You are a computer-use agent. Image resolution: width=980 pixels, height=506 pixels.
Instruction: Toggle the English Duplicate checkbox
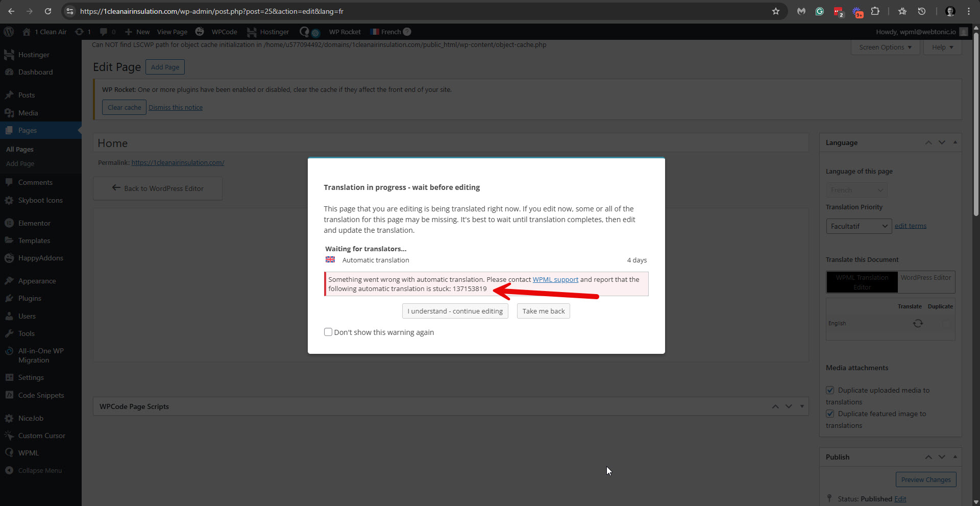(x=947, y=323)
